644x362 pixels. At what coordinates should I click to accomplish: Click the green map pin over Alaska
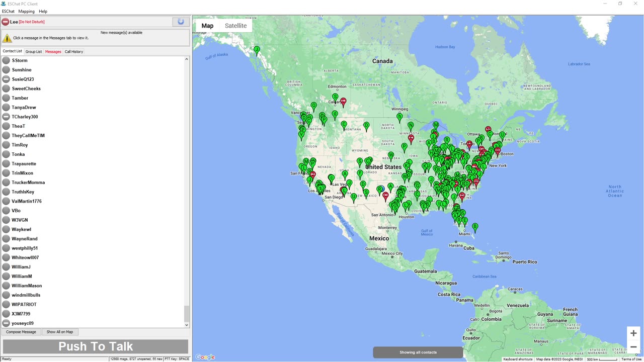click(x=257, y=50)
